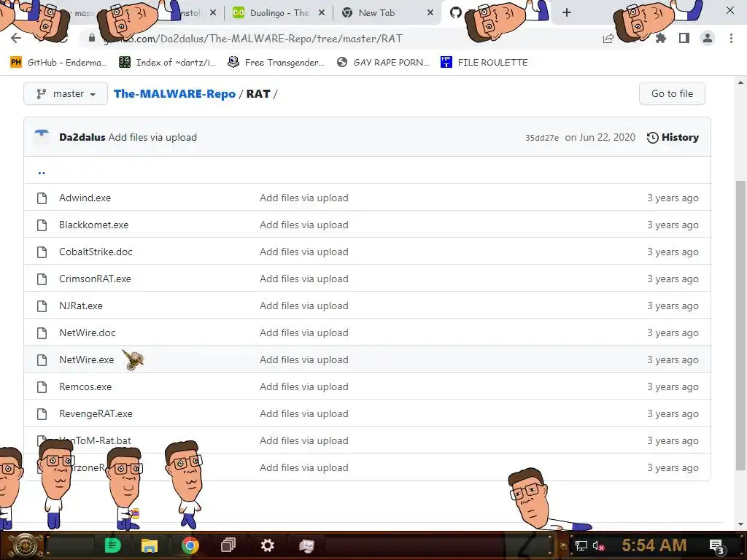Open the Adwind.exe file
The width and height of the screenshot is (747, 560).
[x=85, y=198]
